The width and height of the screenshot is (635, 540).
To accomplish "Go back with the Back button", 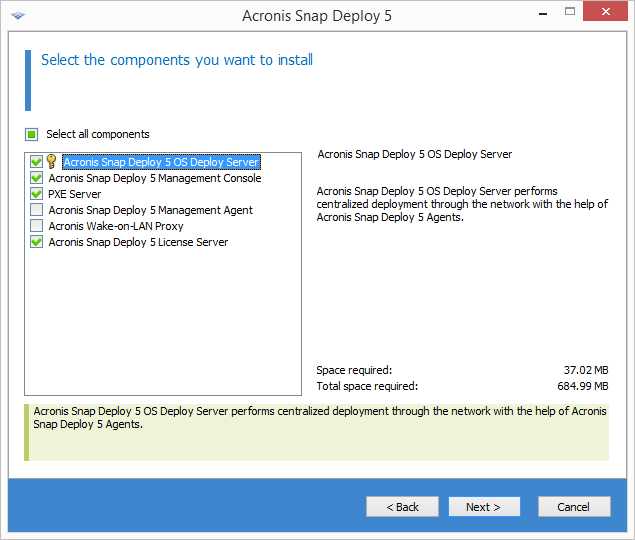I will [x=402, y=507].
